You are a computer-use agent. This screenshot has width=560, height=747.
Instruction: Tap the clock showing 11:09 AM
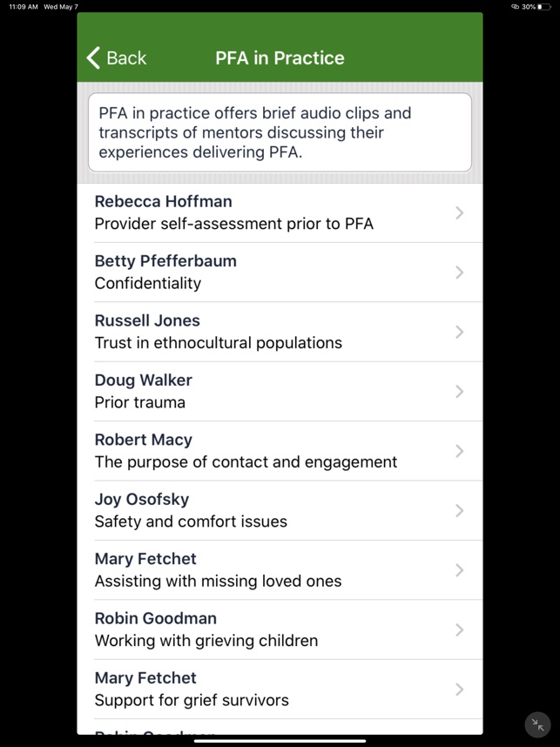(x=19, y=5)
